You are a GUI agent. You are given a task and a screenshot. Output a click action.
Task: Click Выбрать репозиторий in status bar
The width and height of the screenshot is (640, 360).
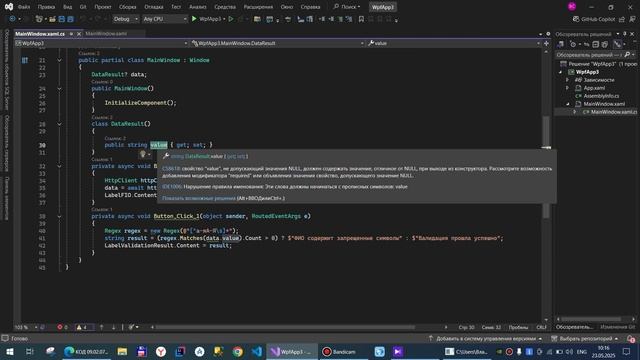tap(584, 339)
